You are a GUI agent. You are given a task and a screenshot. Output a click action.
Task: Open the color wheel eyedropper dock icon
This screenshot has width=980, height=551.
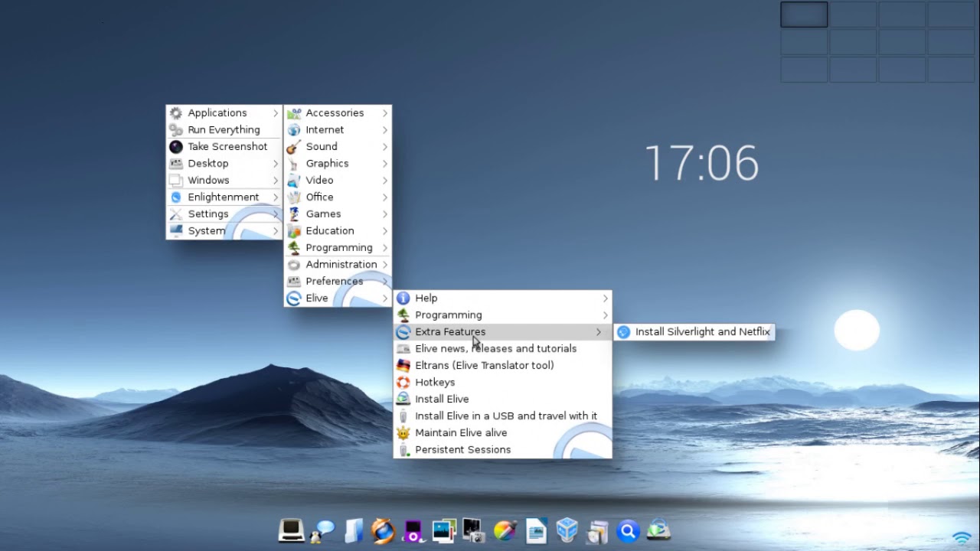point(505,530)
